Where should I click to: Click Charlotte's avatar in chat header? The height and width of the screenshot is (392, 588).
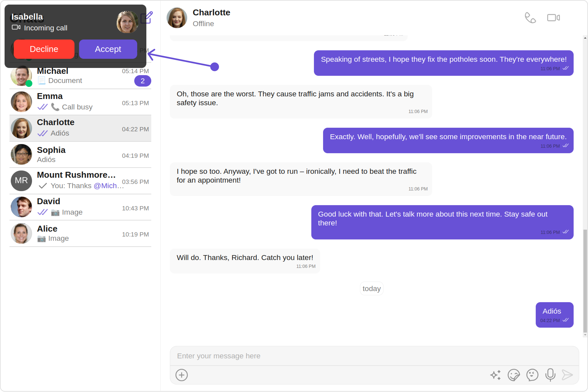click(177, 18)
